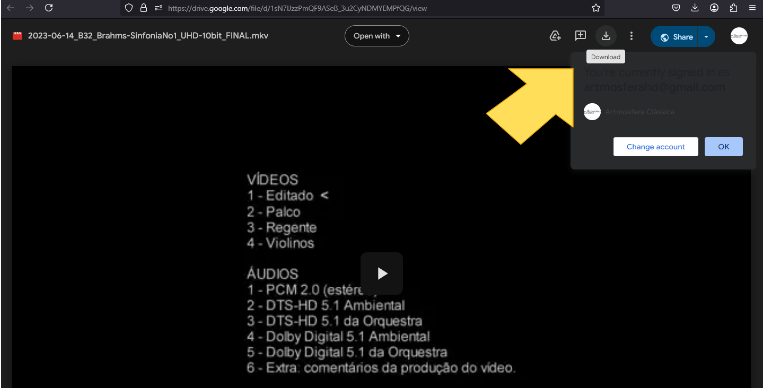This screenshot has width=764, height=388.
Task: Click the padlock site security icon
Action: point(143,8)
